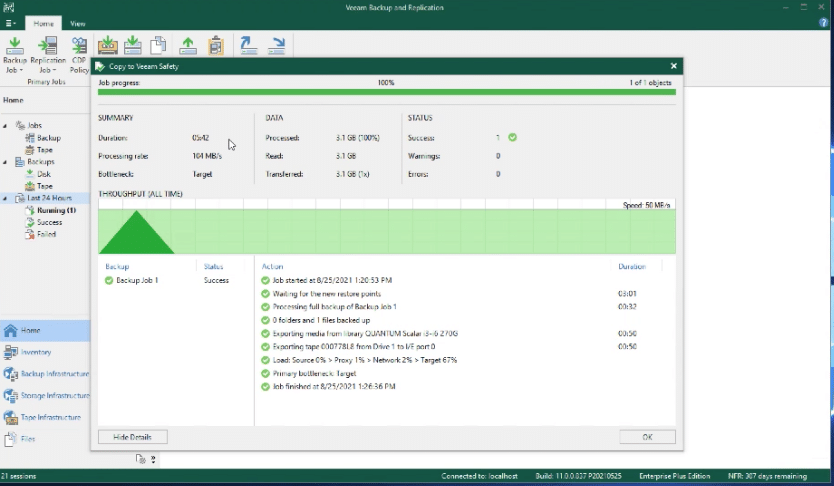
Task: Switch to the View ribbon tab
Action: pyautogui.click(x=78, y=23)
